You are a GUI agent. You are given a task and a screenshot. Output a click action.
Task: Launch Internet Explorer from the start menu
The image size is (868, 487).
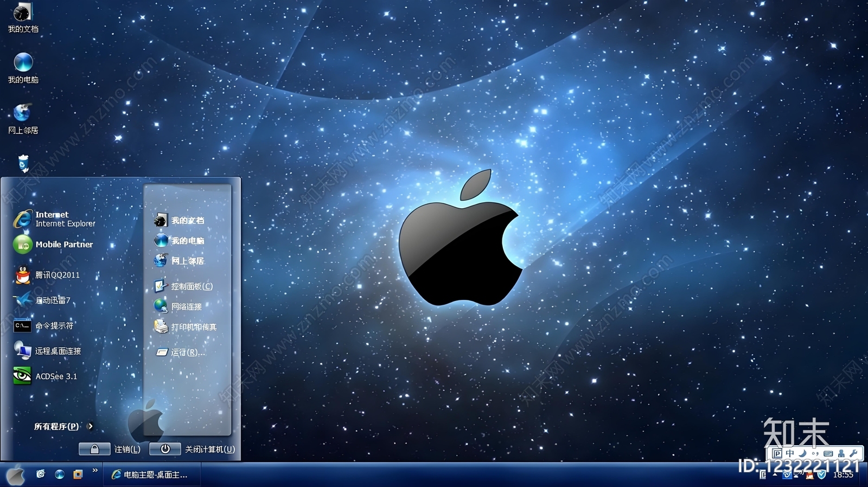(x=54, y=219)
